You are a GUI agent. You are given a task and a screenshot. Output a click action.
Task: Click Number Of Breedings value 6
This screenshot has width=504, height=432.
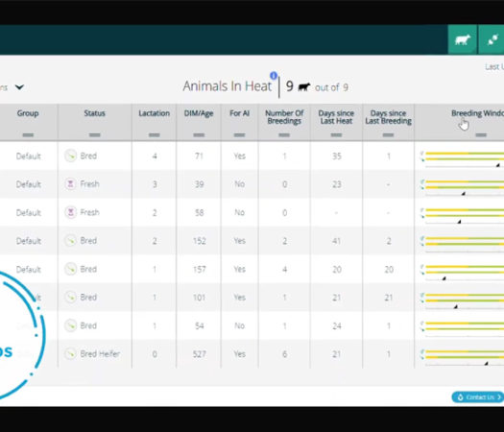tap(284, 354)
